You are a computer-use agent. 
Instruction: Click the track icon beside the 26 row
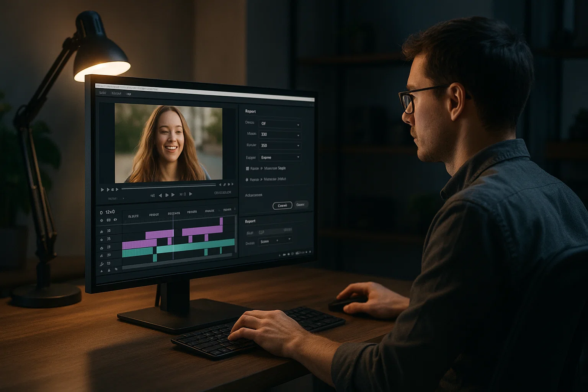[101, 256]
